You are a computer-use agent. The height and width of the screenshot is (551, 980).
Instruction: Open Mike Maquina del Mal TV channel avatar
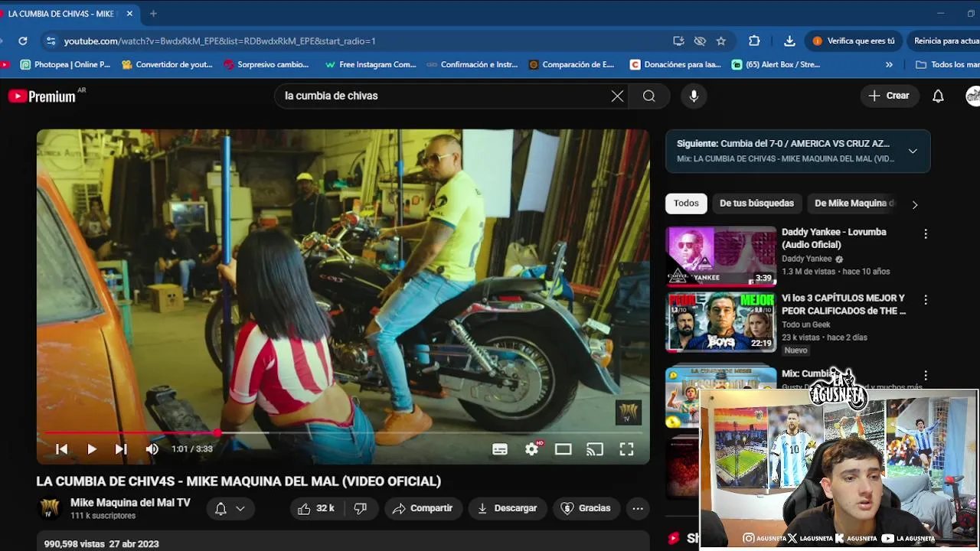click(50, 508)
